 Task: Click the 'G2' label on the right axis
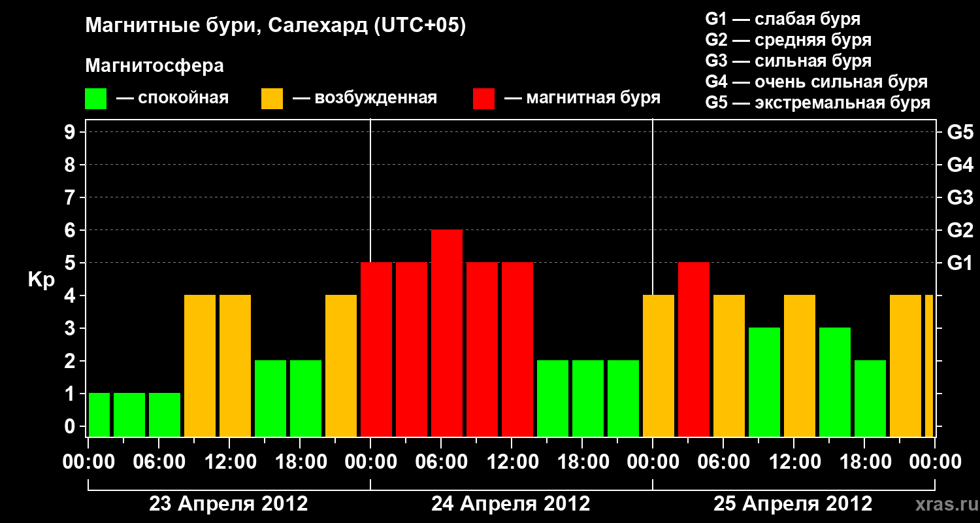(960, 230)
